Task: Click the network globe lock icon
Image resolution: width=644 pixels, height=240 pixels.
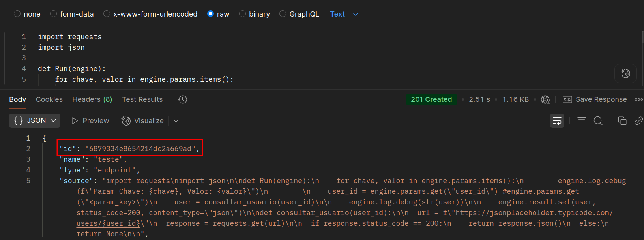Action: coord(545,99)
